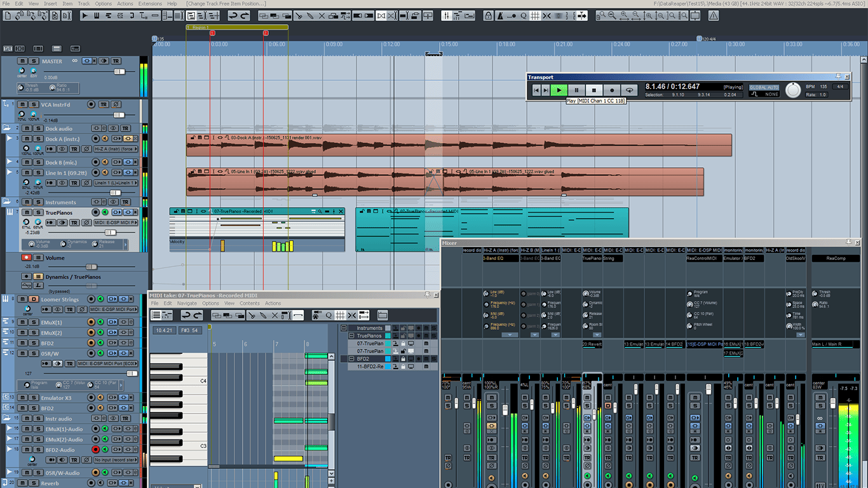This screenshot has width=868, height=488.
Task: Open the Loomer Strings MIDI input dropdown
Action: [x=114, y=309]
